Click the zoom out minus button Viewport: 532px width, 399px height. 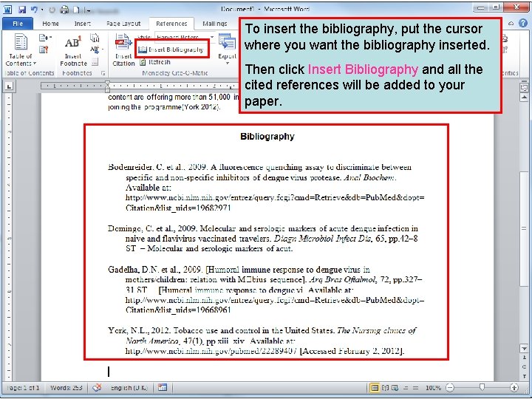(449, 387)
